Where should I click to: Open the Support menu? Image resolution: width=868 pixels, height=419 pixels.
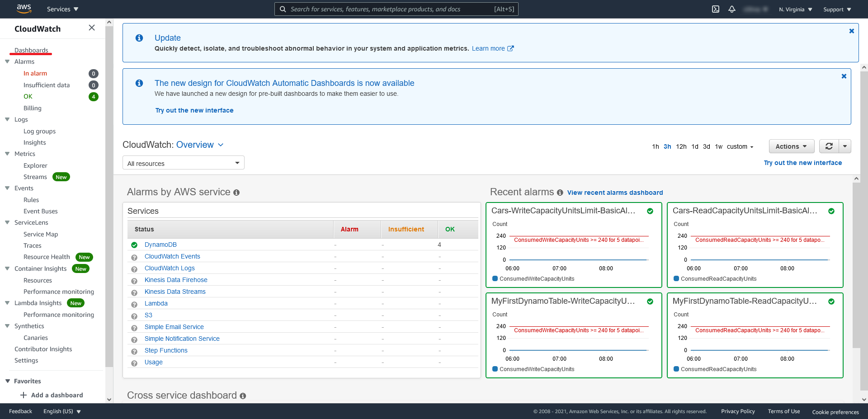837,9
